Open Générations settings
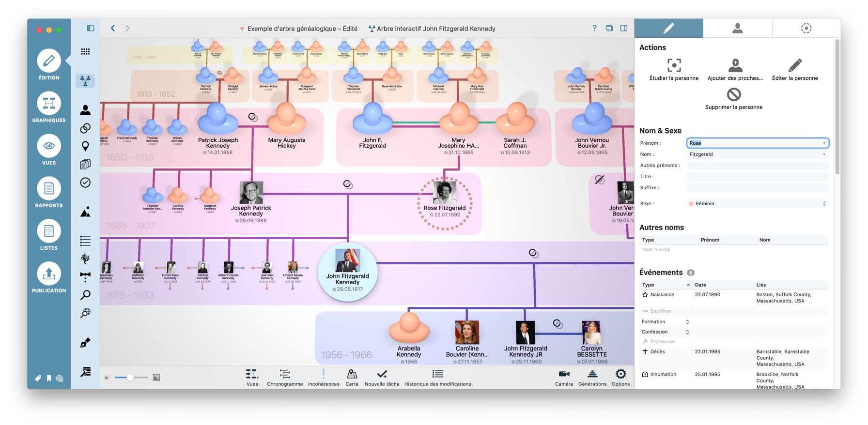This screenshot has height=425, width=868. (x=592, y=378)
